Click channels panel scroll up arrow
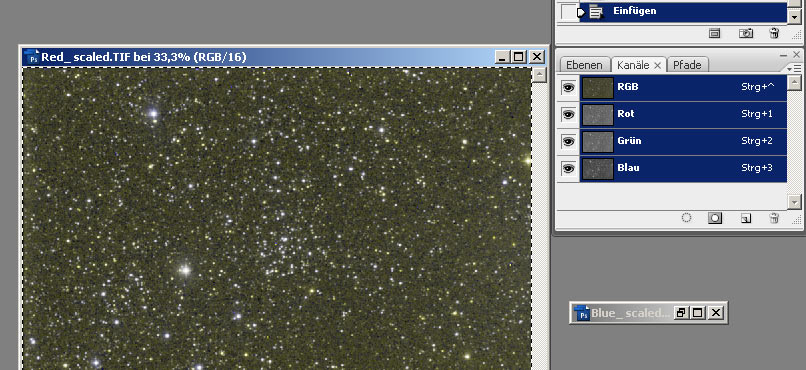This screenshot has height=370, width=806. click(x=795, y=82)
